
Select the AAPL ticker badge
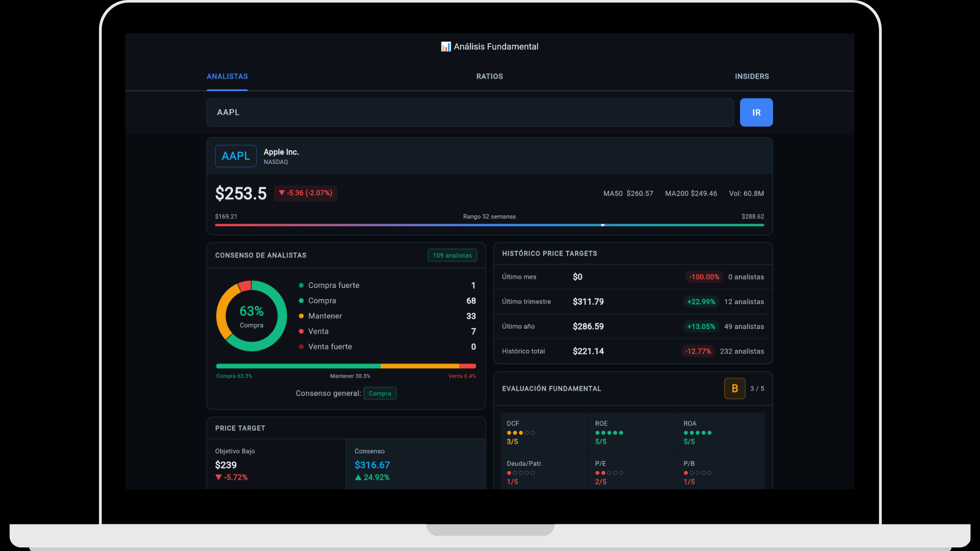235,156
